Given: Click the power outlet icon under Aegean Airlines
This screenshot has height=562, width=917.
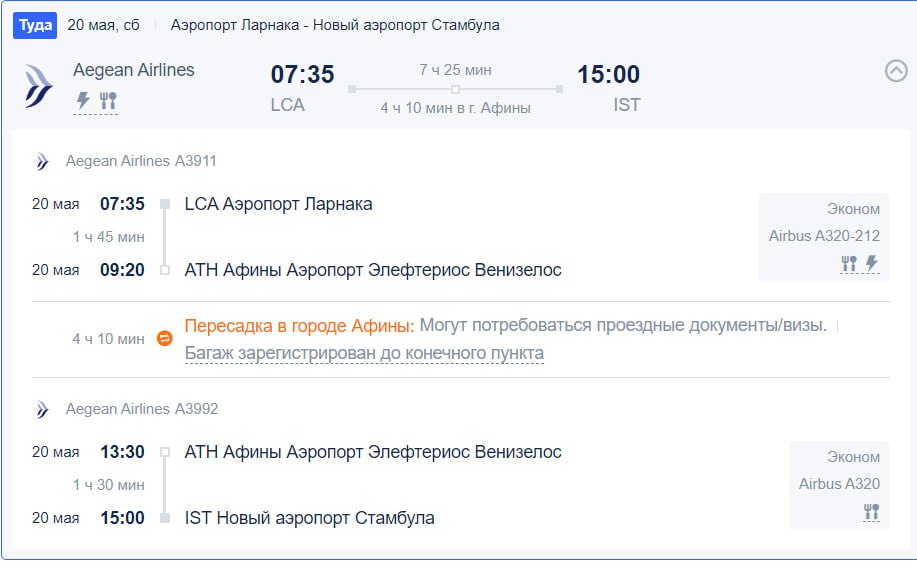Looking at the screenshot, I should 83,101.
